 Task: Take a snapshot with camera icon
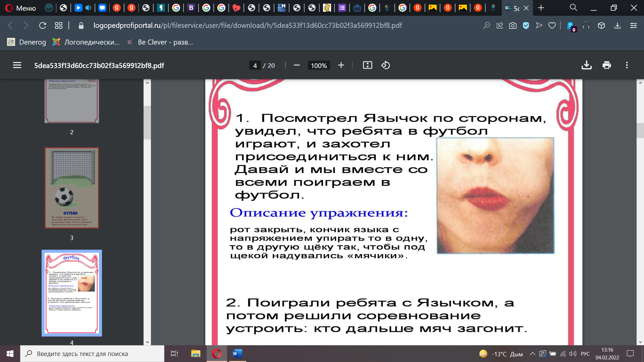coord(513,25)
